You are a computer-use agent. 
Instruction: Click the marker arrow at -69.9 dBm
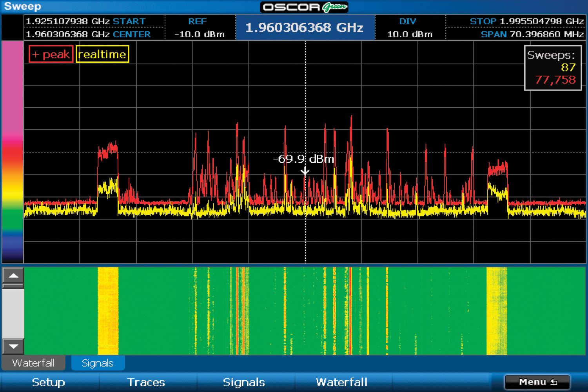click(305, 171)
